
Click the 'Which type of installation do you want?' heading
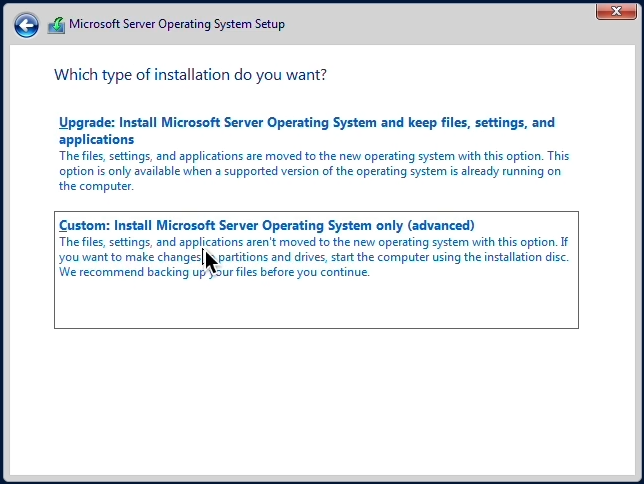click(190, 75)
